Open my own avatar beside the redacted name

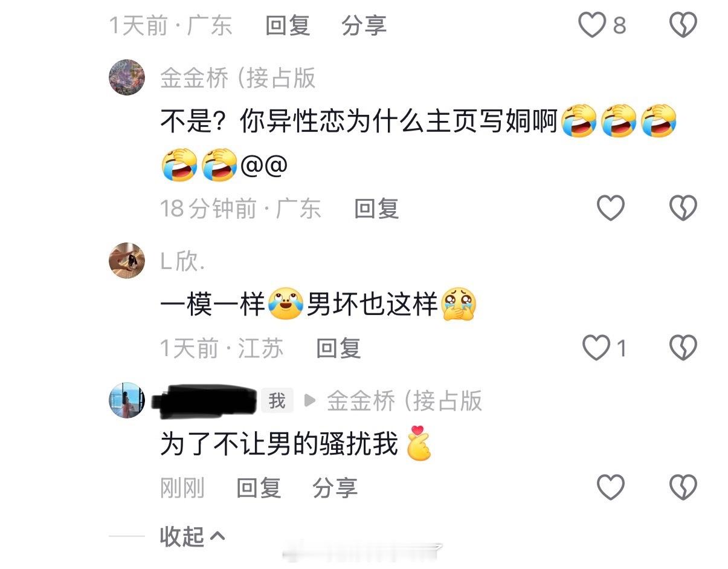[127, 400]
